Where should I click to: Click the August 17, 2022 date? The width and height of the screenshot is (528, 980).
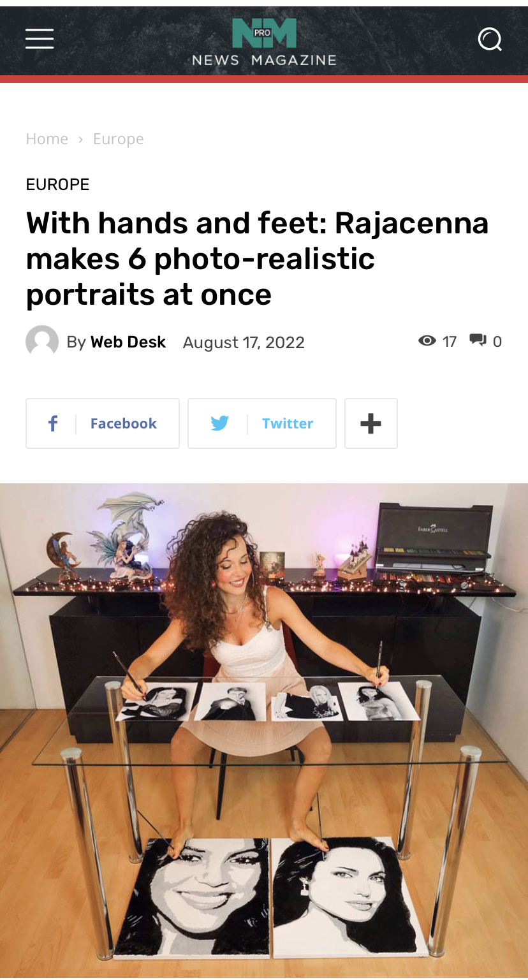[x=244, y=342]
